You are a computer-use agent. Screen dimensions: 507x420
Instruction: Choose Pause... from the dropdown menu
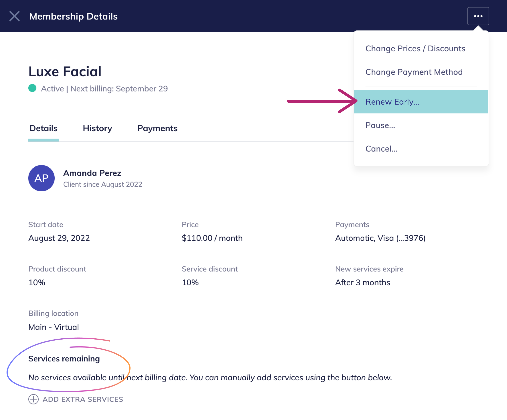(380, 125)
